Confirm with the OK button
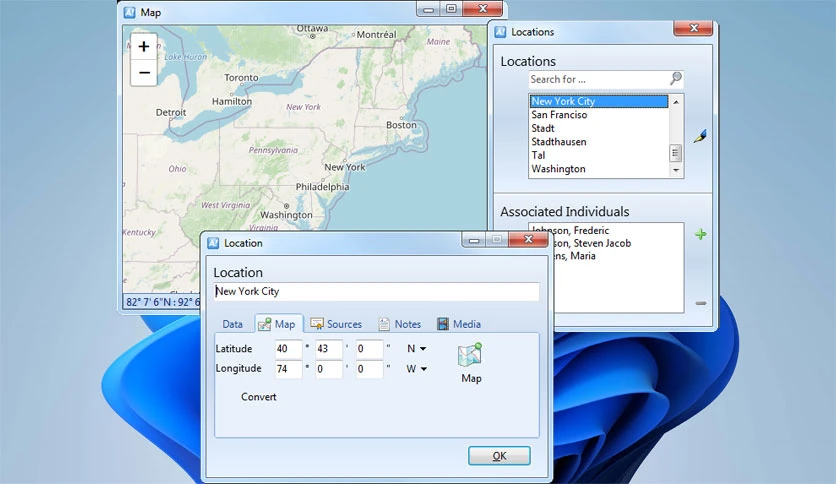 click(x=499, y=456)
